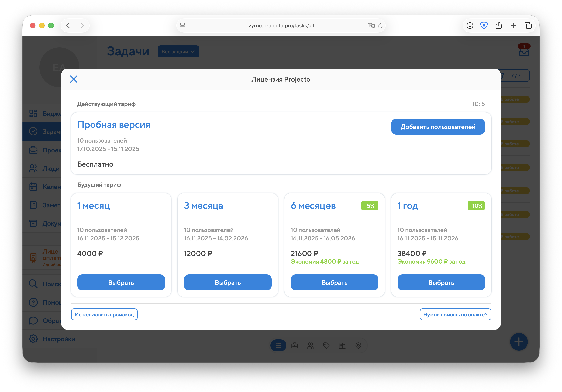Open Использовать промокод link
Image resolution: width=562 pixels, height=392 pixels.
104,315
